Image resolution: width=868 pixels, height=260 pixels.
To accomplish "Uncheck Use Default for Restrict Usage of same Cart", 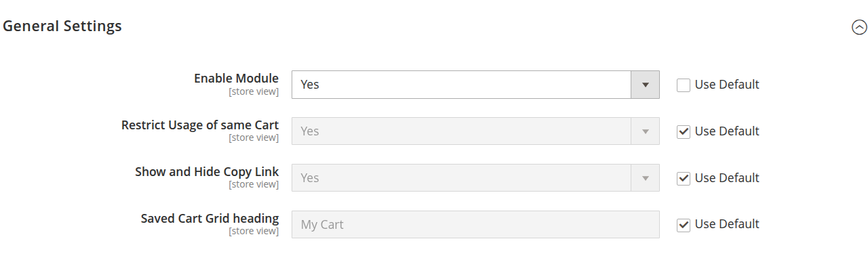I will (684, 132).
